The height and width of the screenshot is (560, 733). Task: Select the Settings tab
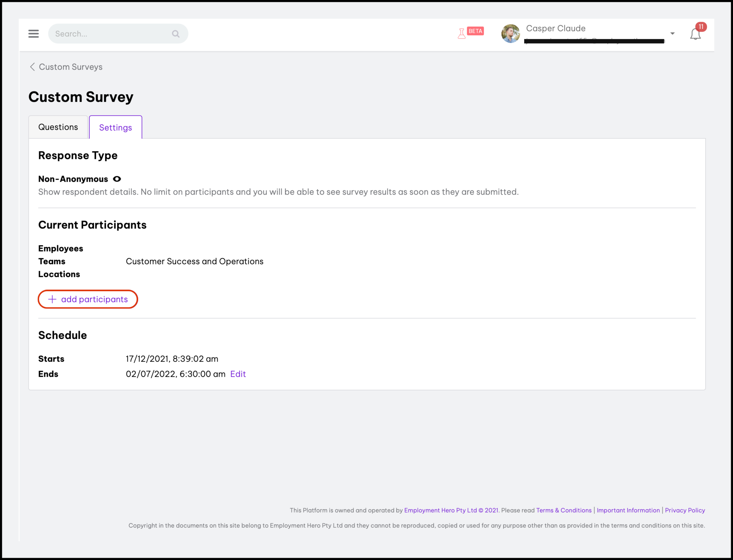tap(115, 128)
